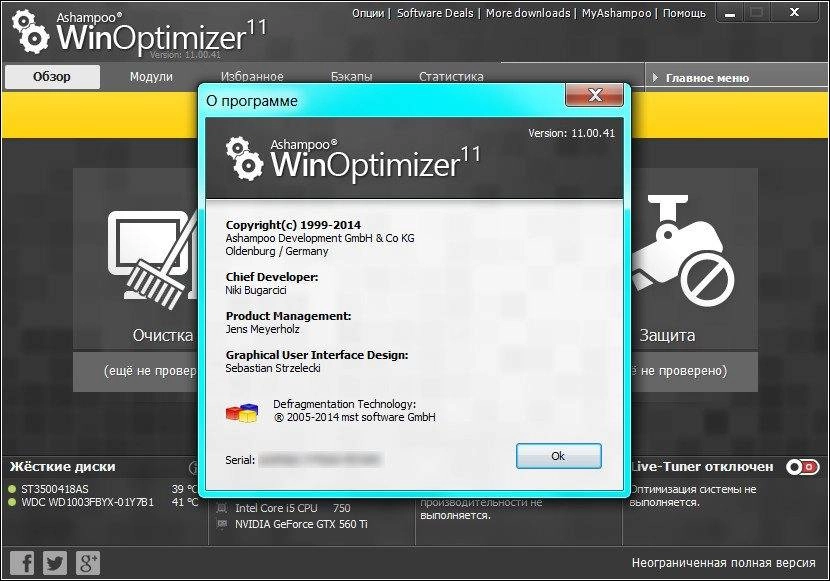Click the green status dot for WDC WD1003FBYX
This screenshot has width=830, height=581.
pyautogui.click(x=12, y=502)
